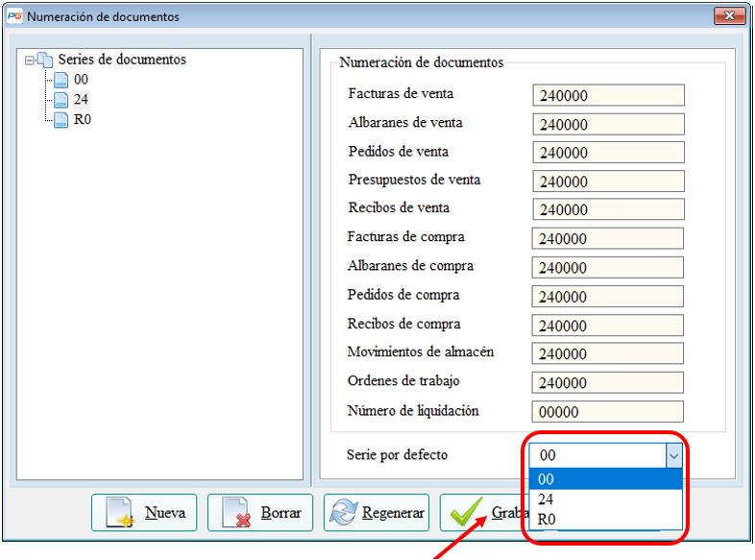Click the Movimientos de almacén label
Viewport: 755px width, 560px height.
coord(421,352)
